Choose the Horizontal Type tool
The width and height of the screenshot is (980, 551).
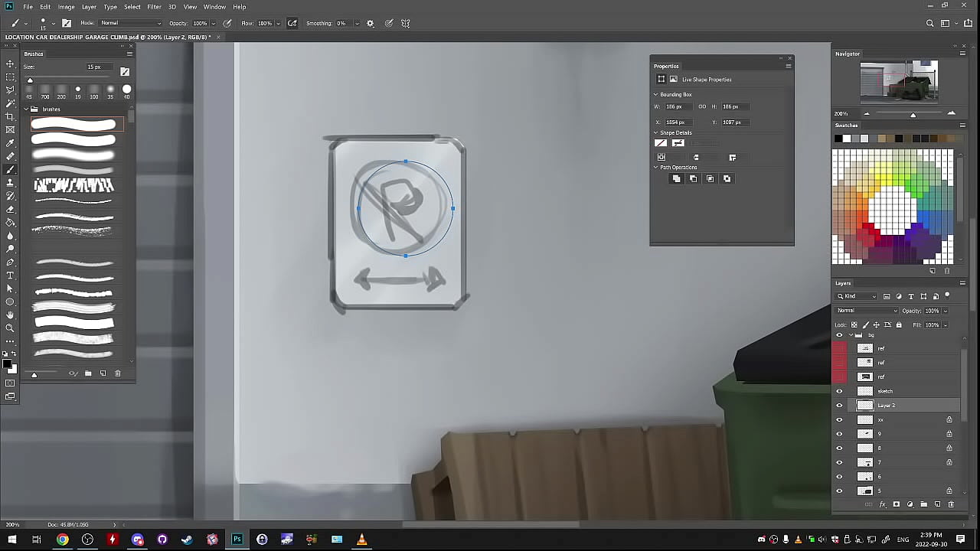click(10, 275)
